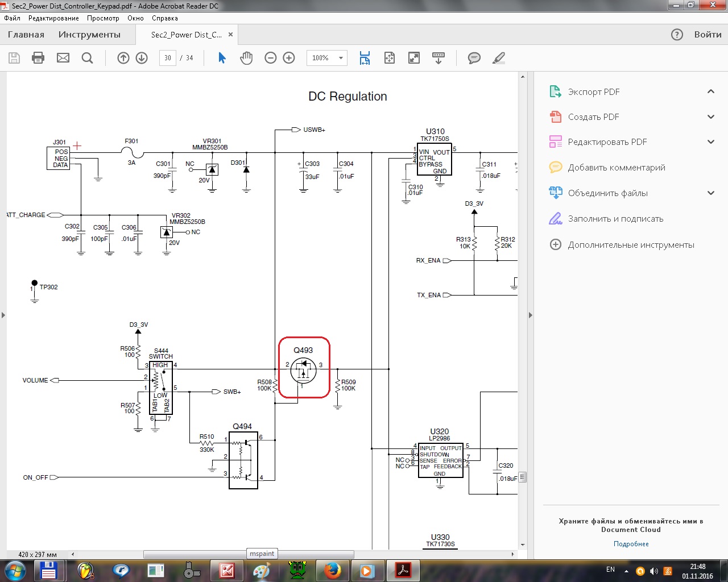This screenshot has height=582, width=728.
Task: Click the email envelope icon
Action: pos(63,58)
